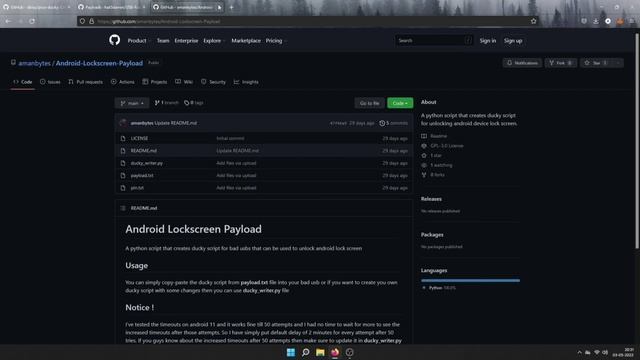Open the README.md file in list
This screenshot has height=360, width=640.
144,151
